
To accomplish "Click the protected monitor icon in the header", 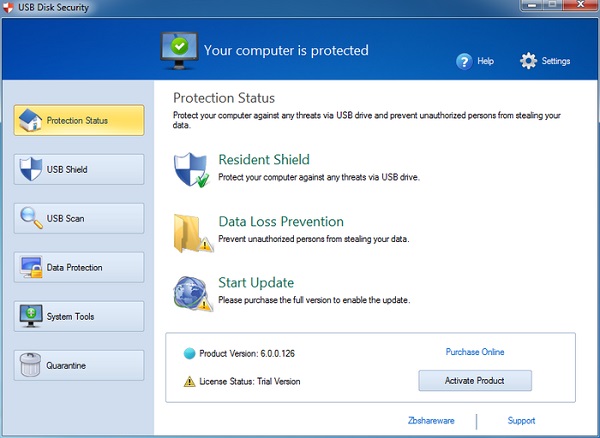I will pyautogui.click(x=179, y=50).
